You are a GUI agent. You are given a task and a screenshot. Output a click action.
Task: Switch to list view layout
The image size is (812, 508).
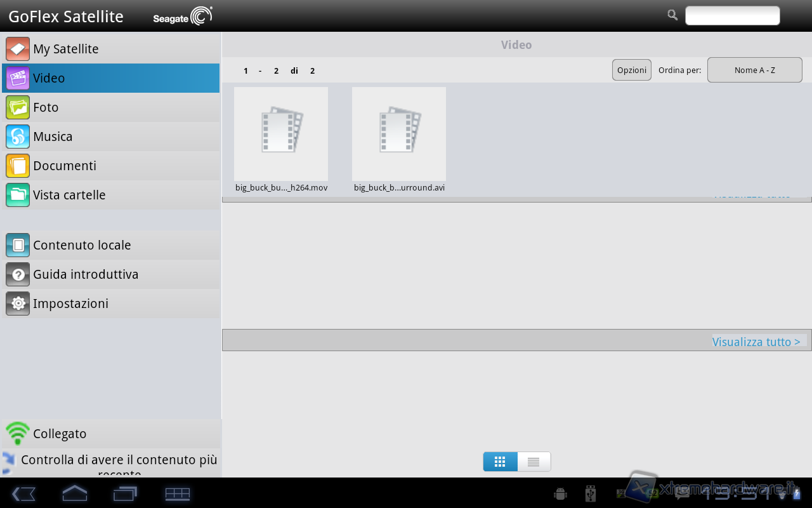(x=534, y=462)
